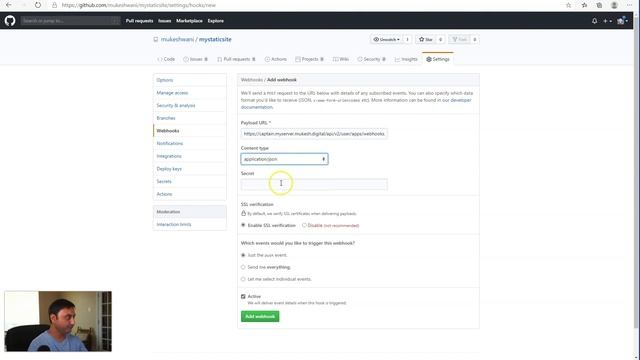The width and height of the screenshot is (640, 360).
Task: Expand the Content type dropdown
Action: pyautogui.click(x=284, y=159)
